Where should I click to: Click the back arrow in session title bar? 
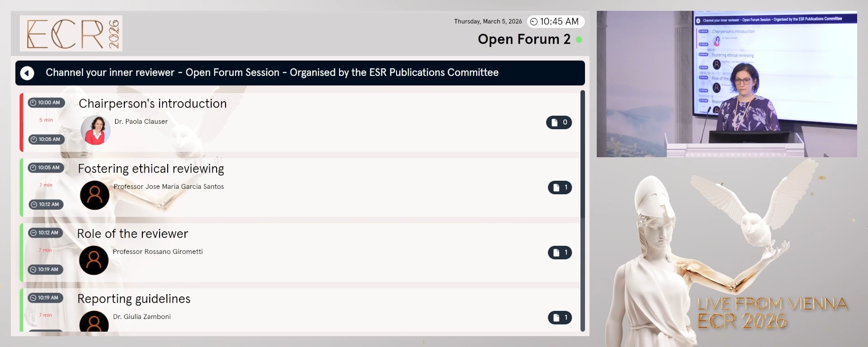tap(27, 73)
